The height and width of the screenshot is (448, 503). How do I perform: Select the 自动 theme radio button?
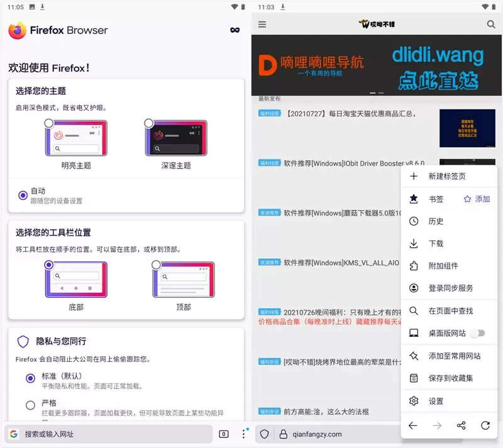pyautogui.click(x=23, y=195)
